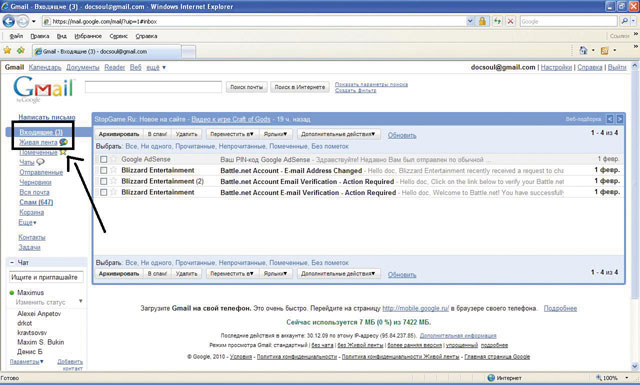Open the top Ярлыки dropdown
The height and width of the screenshot is (385, 640).
275,134
